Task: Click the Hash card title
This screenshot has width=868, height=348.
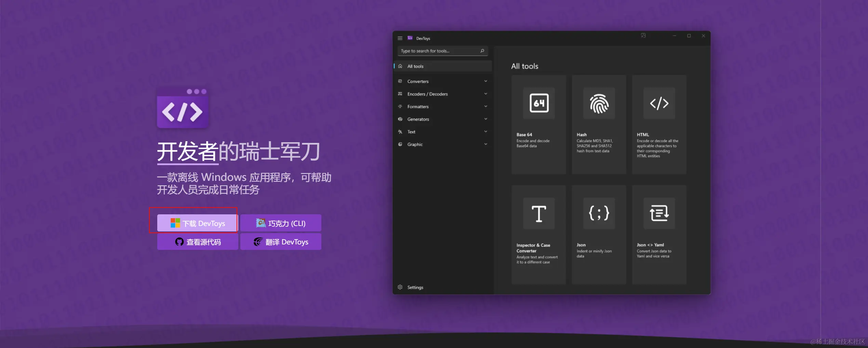Action: pos(582,135)
